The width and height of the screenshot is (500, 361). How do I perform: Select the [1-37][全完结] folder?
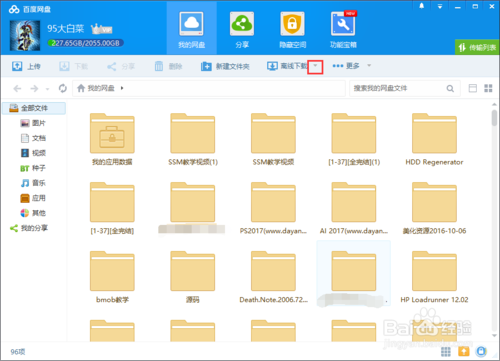tap(112, 208)
